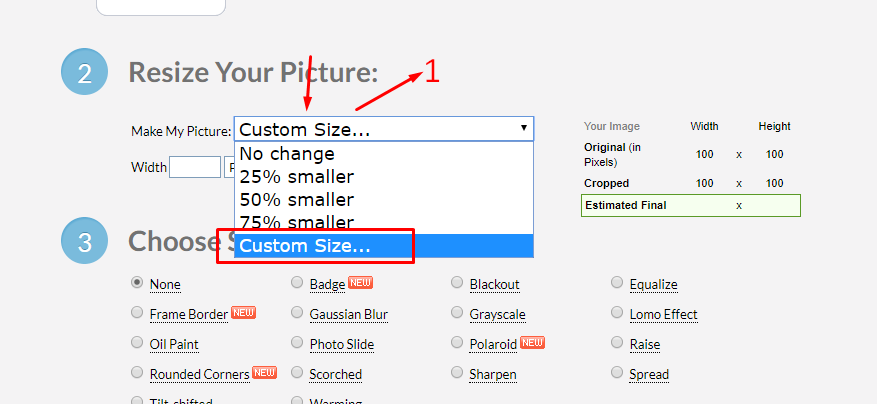Choose '25% smaller' list entry
877x404 pixels.
pyautogui.click(x=296, y=177)
